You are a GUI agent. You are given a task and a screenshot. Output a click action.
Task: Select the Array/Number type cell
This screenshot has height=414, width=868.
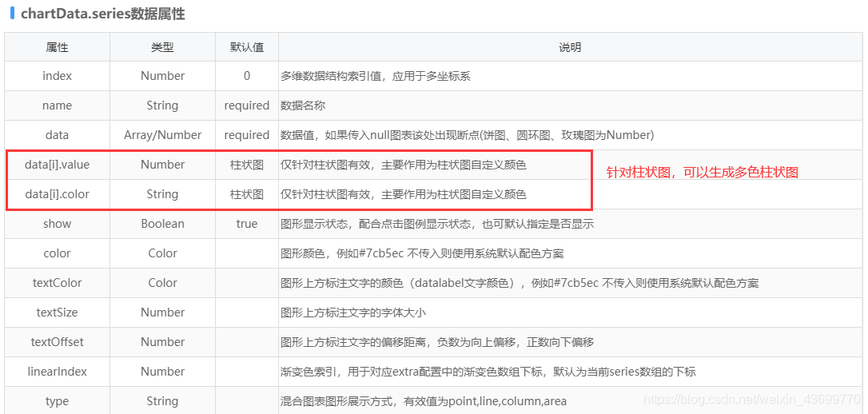[x=162, y=135]
